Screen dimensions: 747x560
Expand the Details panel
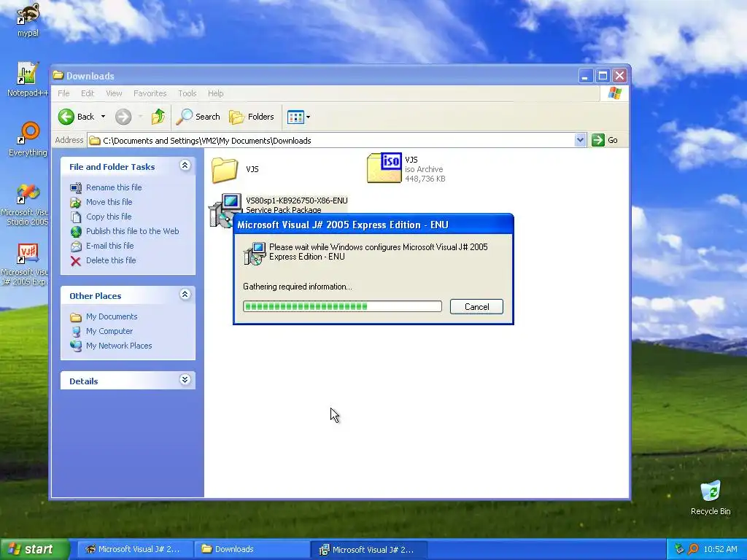[x=185, y=379]
